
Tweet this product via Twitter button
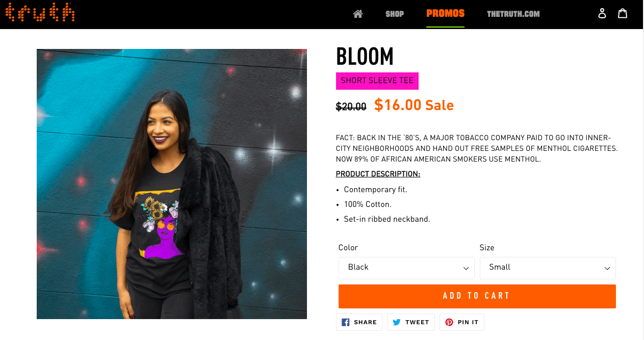click(x=410, y=322)
